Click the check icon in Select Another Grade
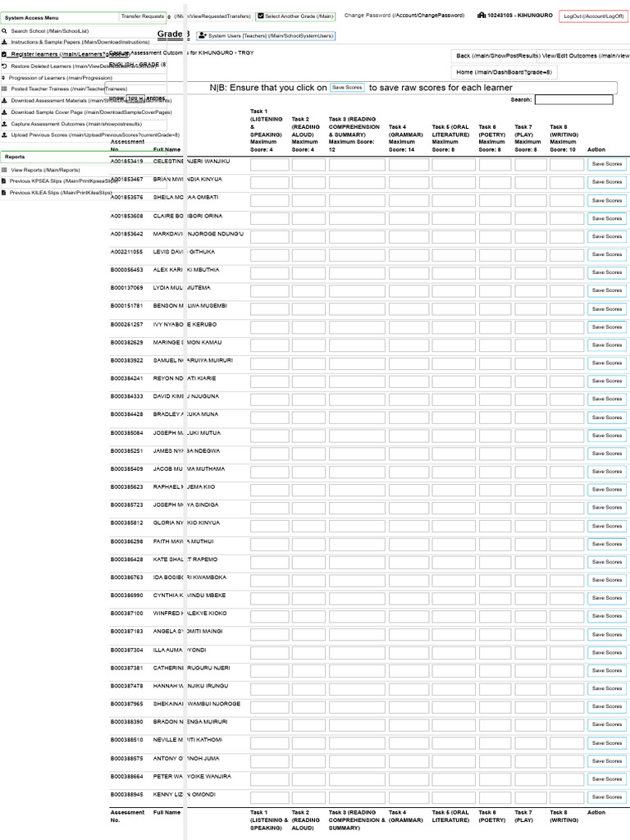 point(261,16)
